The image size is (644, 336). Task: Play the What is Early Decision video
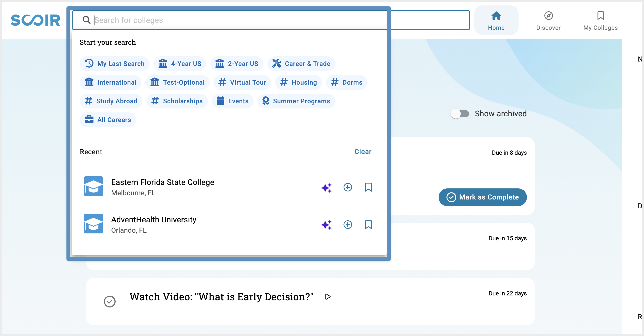[328, 297]
